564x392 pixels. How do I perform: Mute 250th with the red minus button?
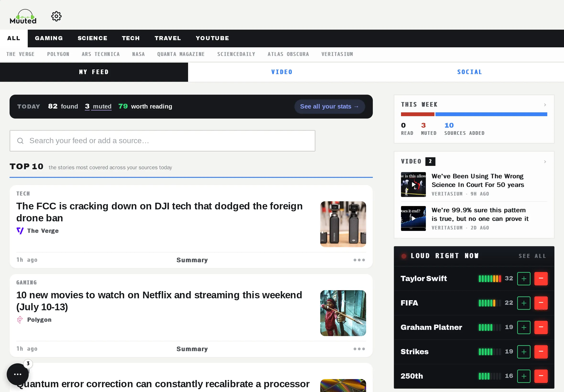point(541,376)
